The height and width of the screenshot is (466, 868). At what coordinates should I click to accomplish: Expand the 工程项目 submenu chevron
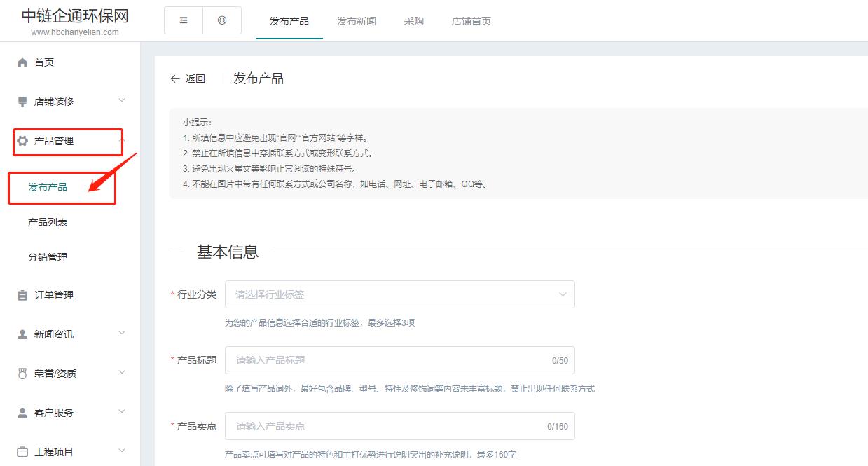122,451
